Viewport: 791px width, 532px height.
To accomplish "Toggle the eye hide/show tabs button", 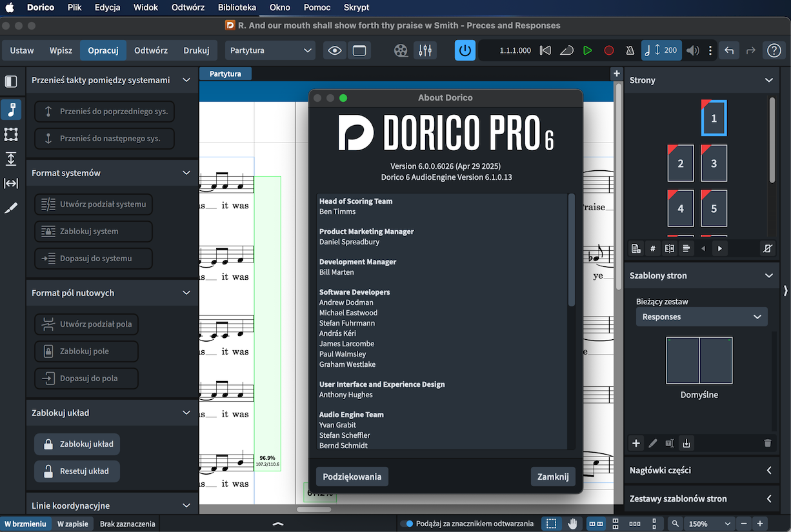I will pyautogui.click(x=334, y=50).
